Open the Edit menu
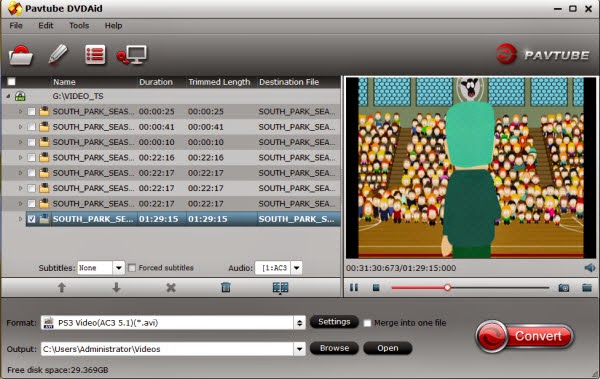 tap(46, 26)
